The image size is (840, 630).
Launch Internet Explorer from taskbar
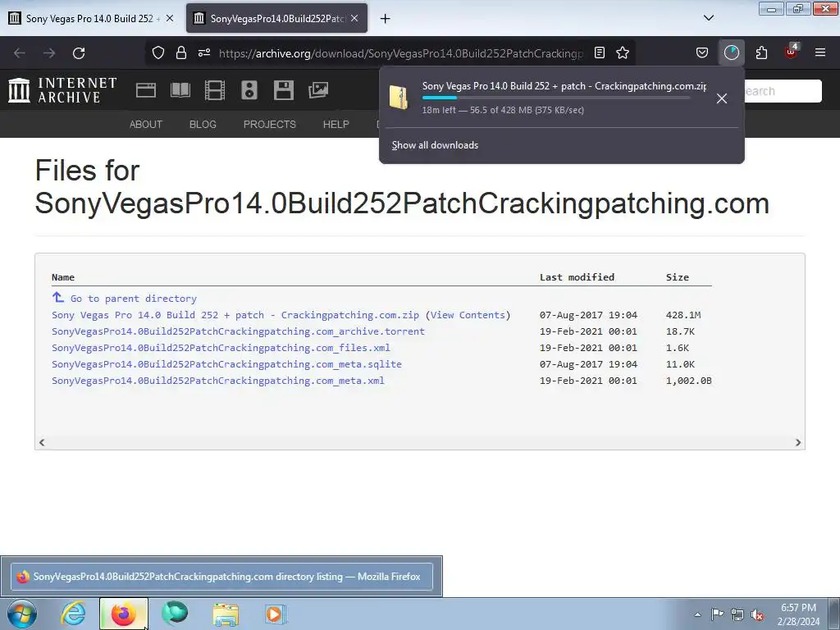[73, 614]
